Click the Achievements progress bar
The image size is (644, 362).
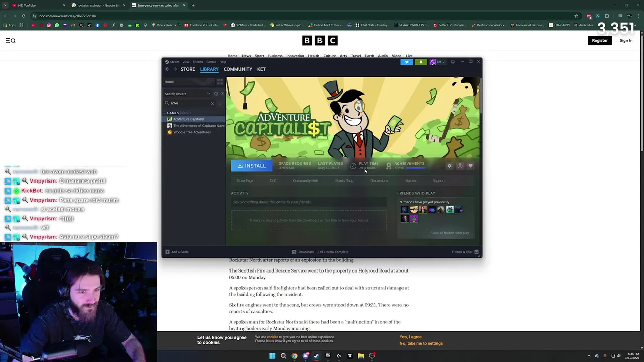tap(415, 168)
